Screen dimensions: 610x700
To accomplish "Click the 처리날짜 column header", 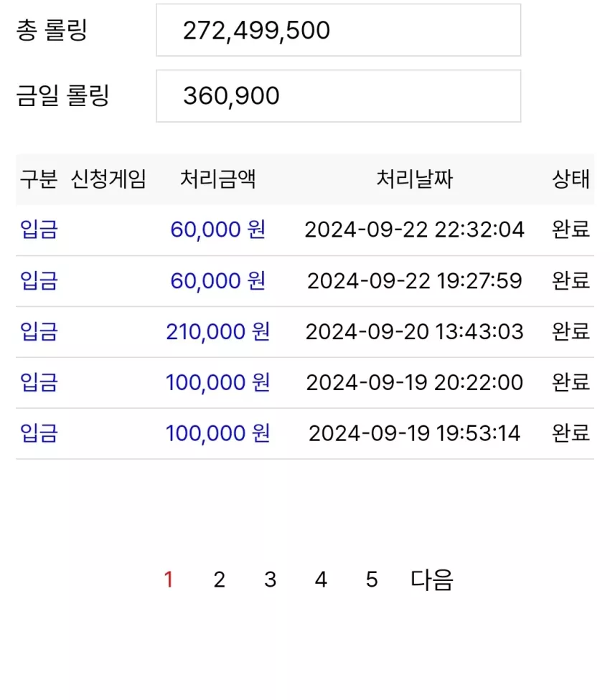I will (414, 179).
